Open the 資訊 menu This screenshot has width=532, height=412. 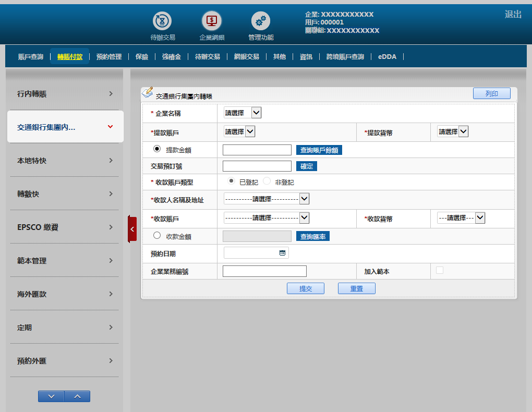pyautogui.click(x=306, y=57)
